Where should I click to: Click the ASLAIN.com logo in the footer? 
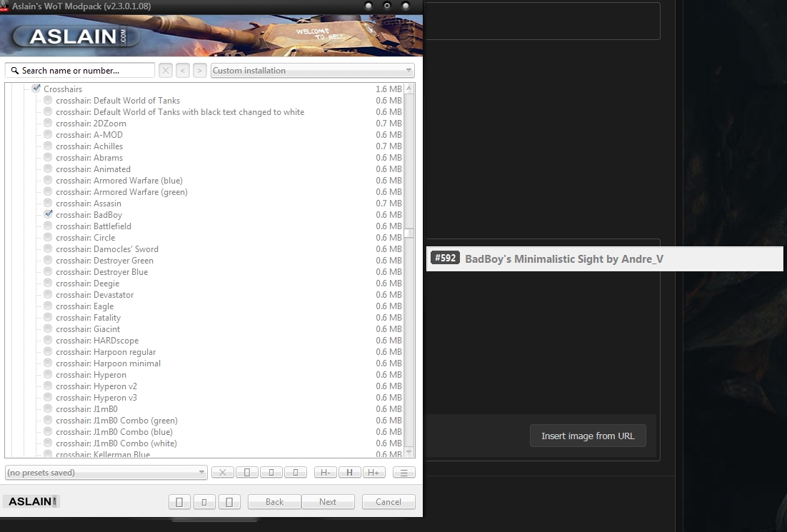tap(31, 501)
